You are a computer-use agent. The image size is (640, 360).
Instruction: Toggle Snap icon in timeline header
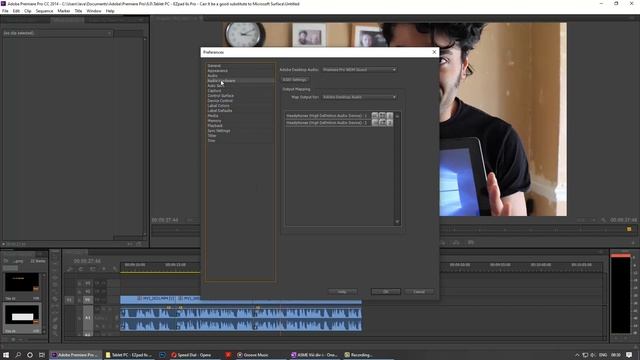tap(81, 269)
